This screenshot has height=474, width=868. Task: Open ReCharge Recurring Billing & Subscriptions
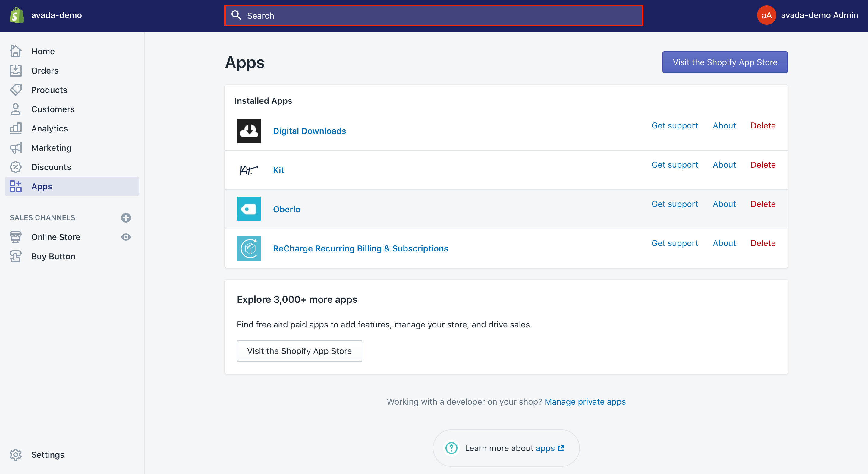(x=360, y=248)
